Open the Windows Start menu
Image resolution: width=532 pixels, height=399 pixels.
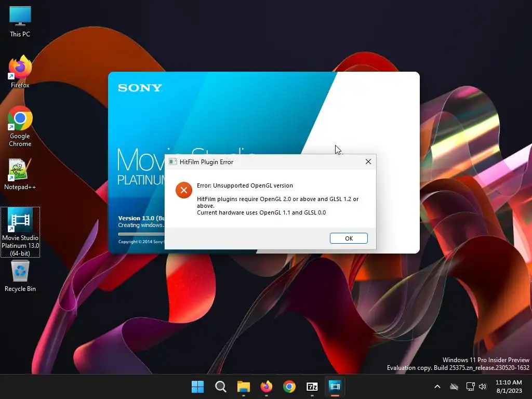197,387
